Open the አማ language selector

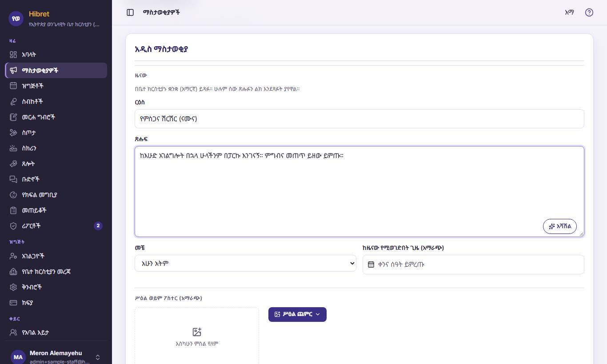[x=569, y=12]
